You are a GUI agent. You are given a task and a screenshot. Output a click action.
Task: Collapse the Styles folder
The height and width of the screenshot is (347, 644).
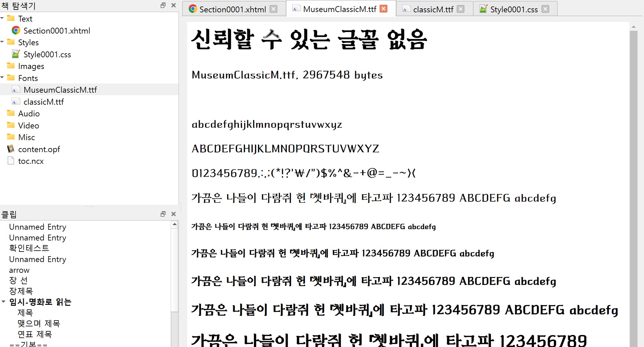[x=2, y=42]
